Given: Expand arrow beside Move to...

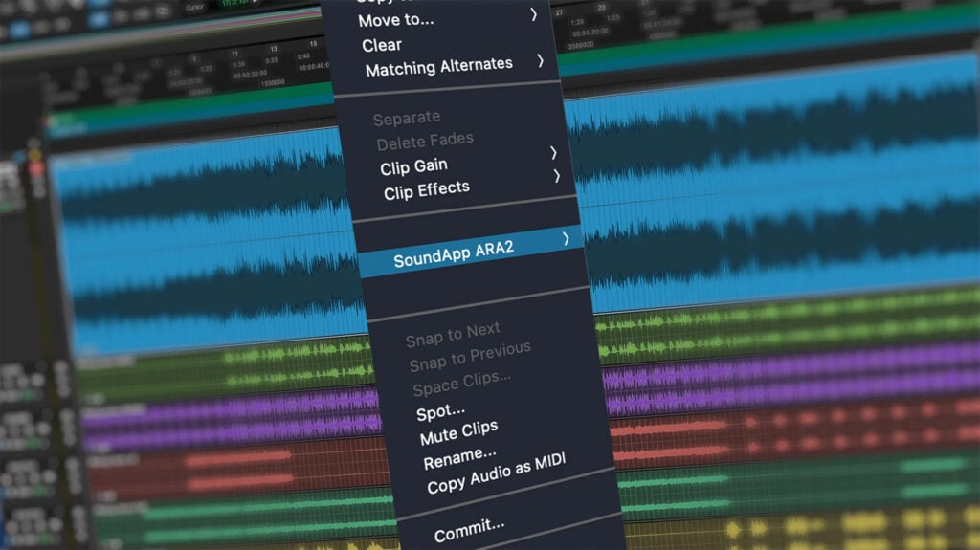Looking at the screenshot, I should [534, 13].
